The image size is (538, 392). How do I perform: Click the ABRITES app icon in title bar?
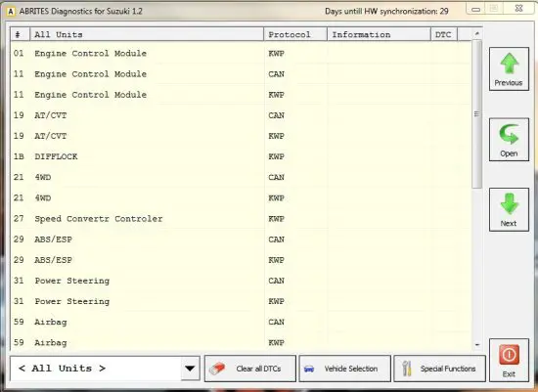point(11,12)
